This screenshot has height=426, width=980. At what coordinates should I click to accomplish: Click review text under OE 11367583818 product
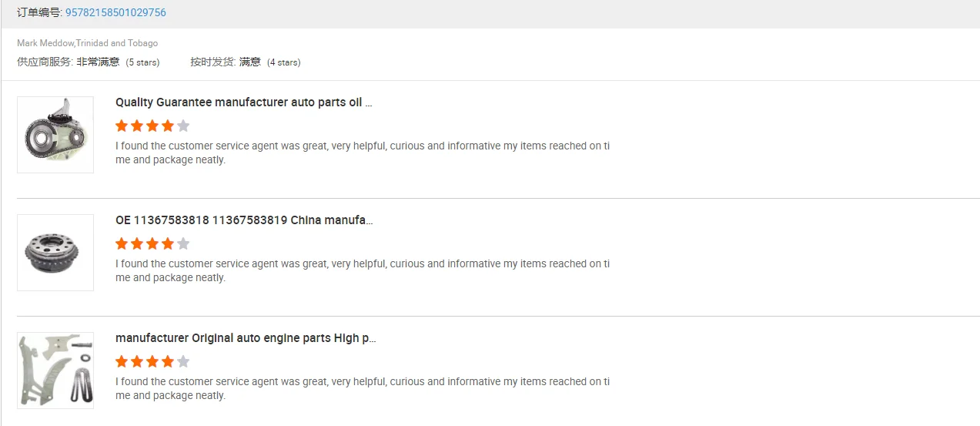click(362, 270)
